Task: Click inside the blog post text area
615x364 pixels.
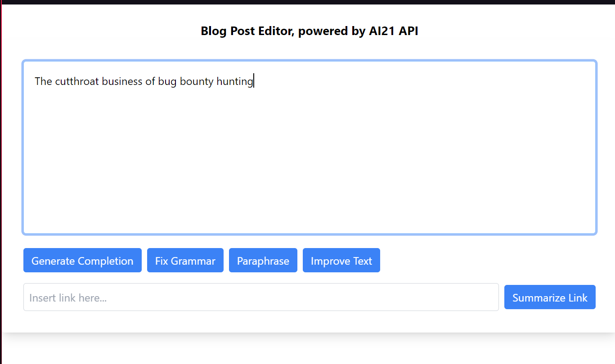Action: pos(310,147)
